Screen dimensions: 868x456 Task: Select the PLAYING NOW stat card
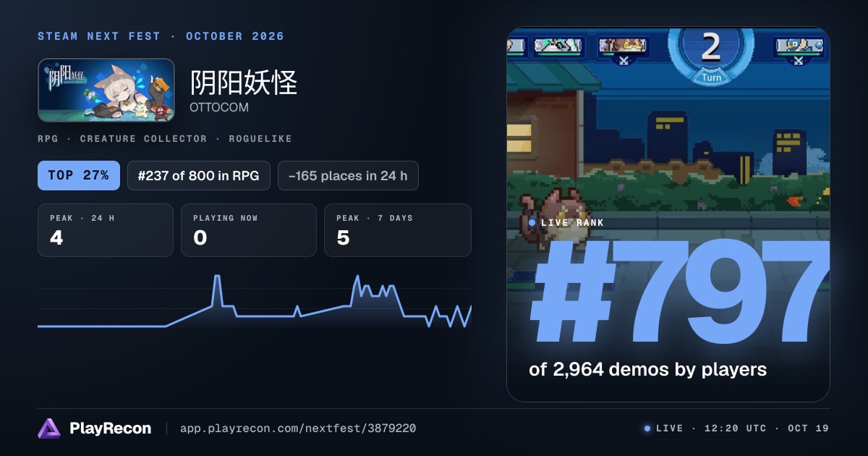click(x=249, y=230)
